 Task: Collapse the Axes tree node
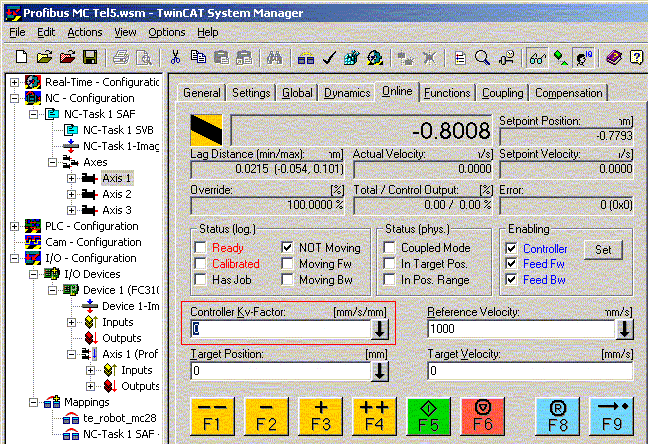pyautogui.click(x=52, y=162)
